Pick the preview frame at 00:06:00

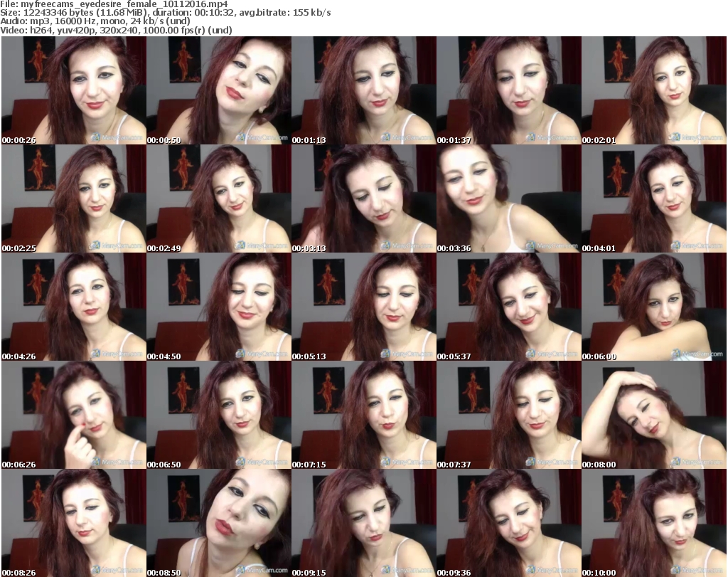(x=654, y=307)
